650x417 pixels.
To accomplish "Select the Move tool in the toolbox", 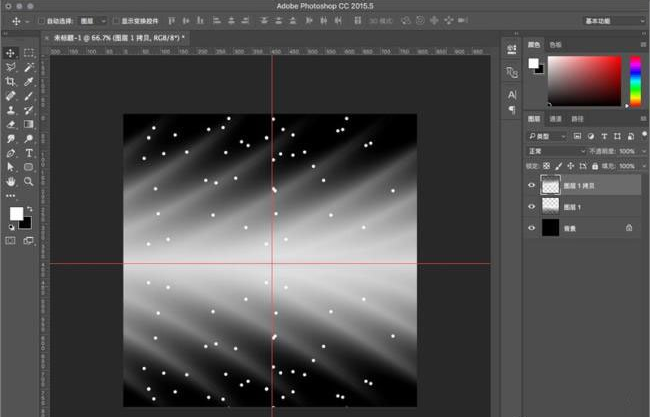I will (x=11, y=53).
